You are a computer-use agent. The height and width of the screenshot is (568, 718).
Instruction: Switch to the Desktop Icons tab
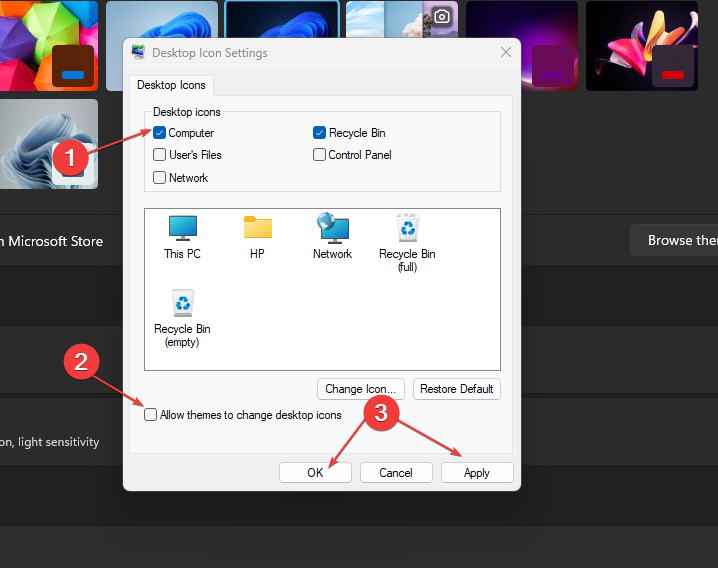coord(171,85)
